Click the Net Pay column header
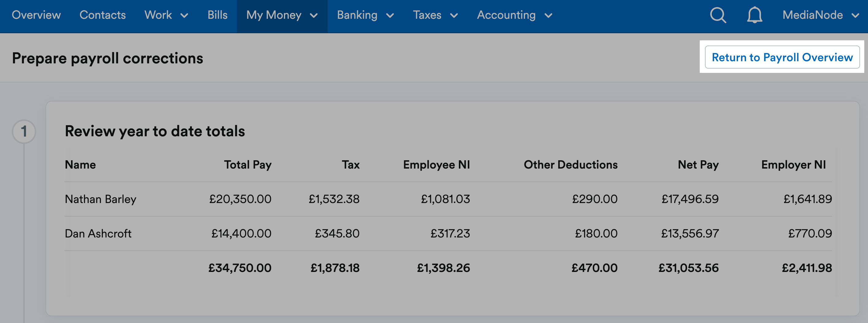Screen dimensions: 868x323 698,165
